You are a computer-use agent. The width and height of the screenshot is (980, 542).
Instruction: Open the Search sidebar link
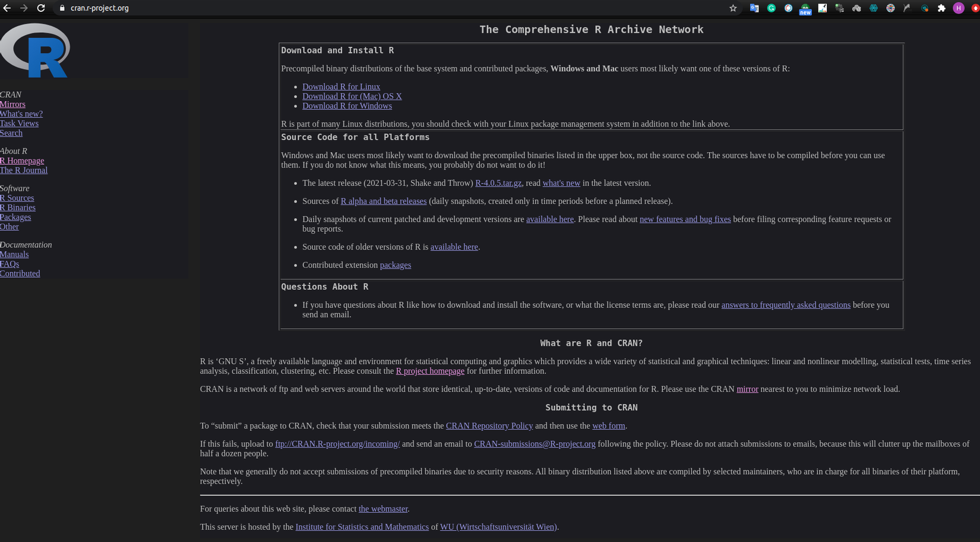point(11,133)
